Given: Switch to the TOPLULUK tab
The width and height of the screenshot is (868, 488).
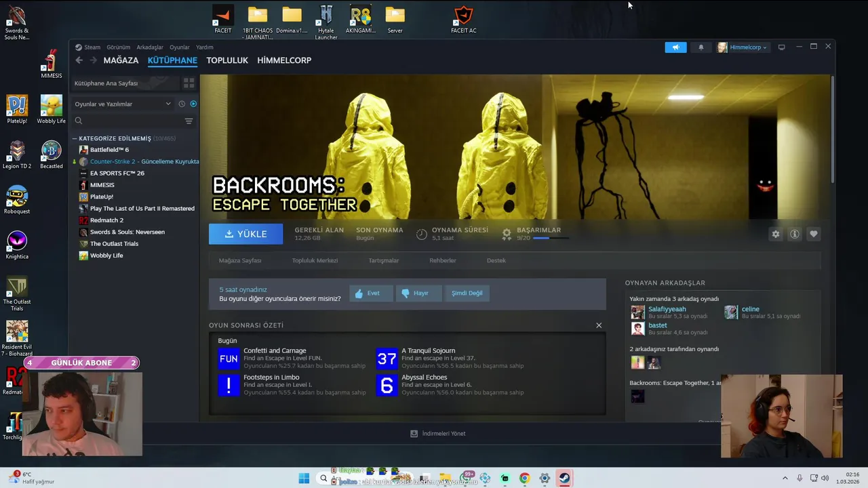Looking at the screenshot, I should 227,60.
